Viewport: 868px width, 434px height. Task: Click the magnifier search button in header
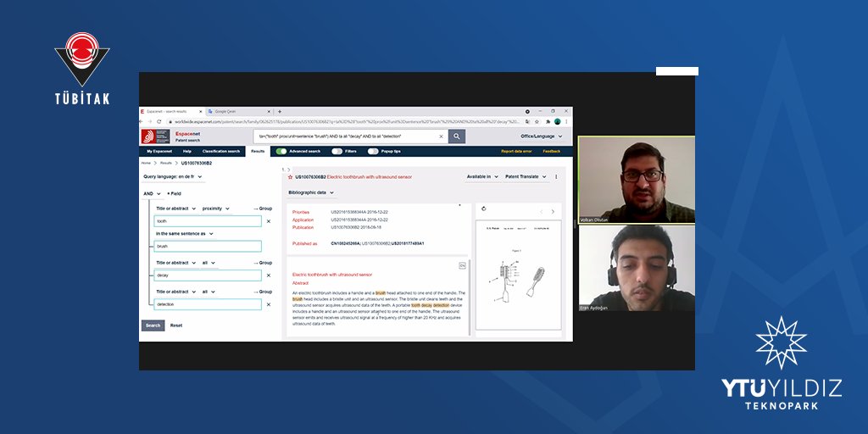456,136
